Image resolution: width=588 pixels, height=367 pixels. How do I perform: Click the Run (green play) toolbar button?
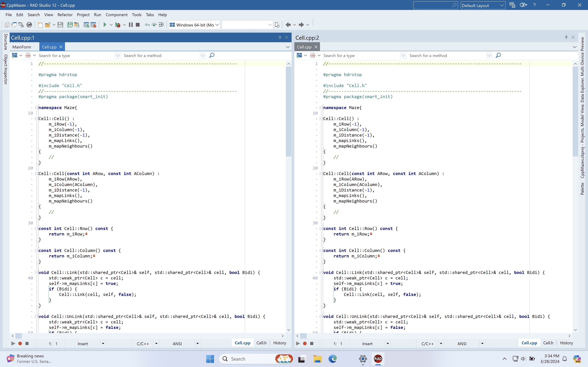point(105,25)
